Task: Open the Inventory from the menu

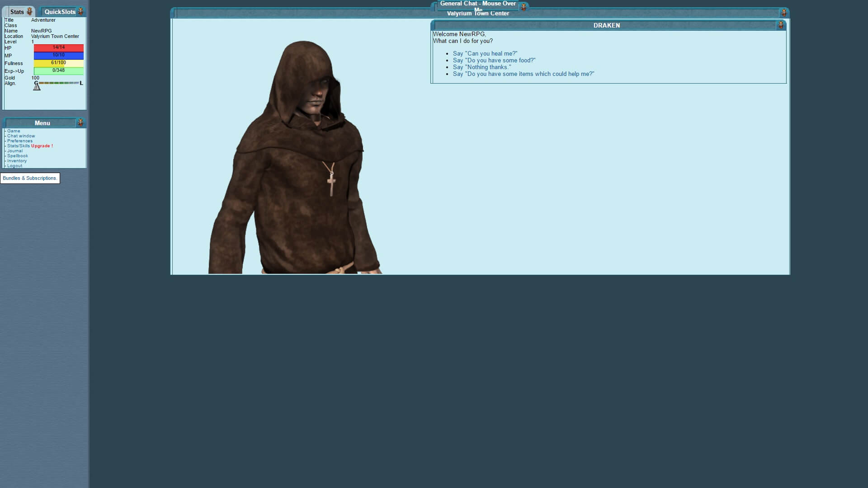Action: click(17, 161)
